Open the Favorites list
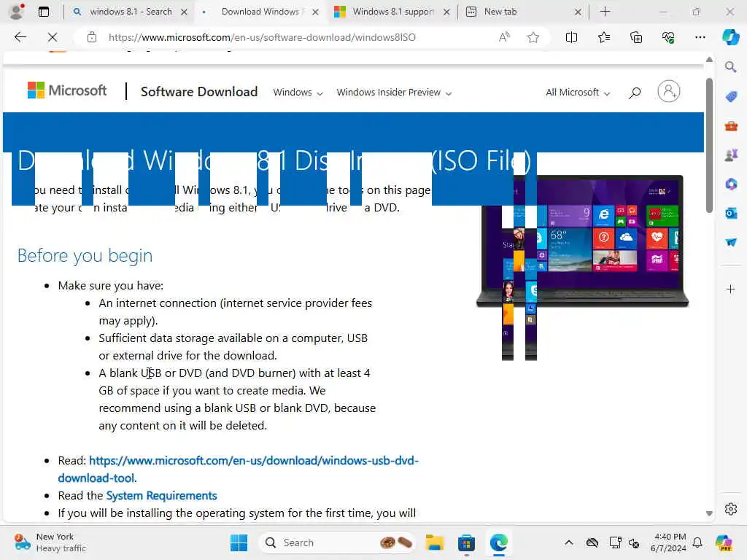This screenshot has width=747, height=560. [603, 37]
